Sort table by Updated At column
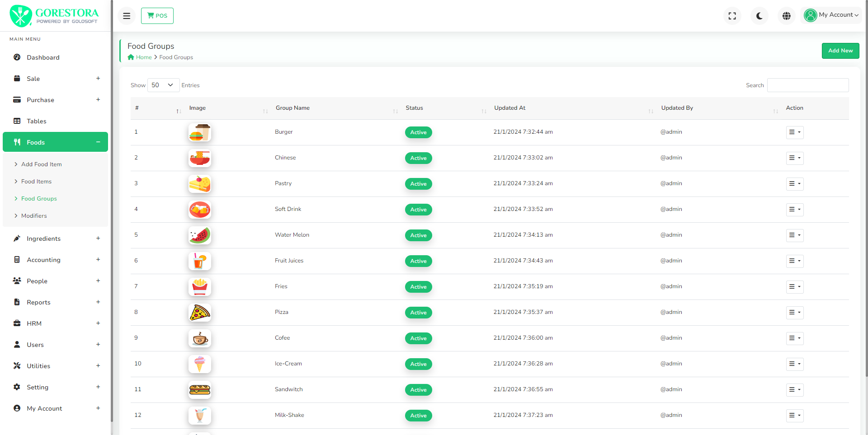The image size is (868, 435). point(573,108)
